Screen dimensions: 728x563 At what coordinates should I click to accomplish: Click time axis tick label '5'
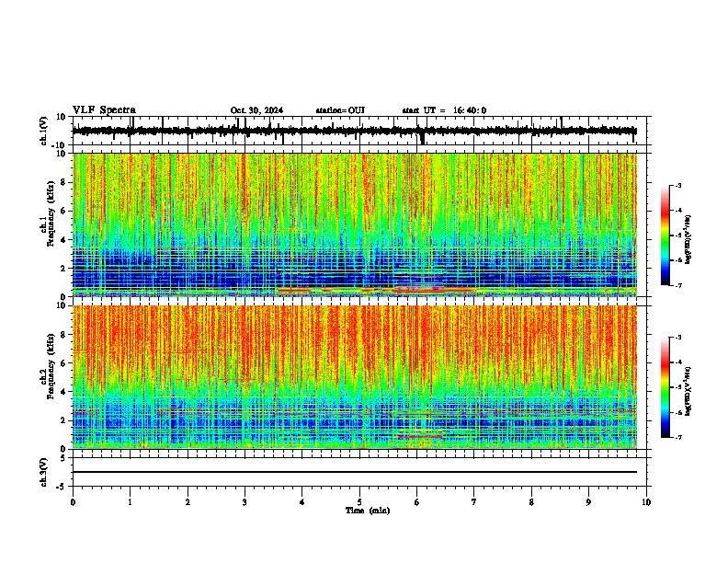coord(359,502)
